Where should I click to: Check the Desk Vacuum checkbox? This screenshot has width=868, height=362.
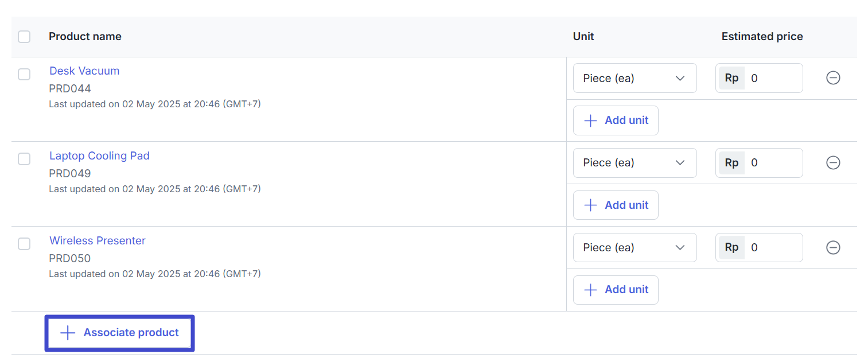click(x=24, y=75)
